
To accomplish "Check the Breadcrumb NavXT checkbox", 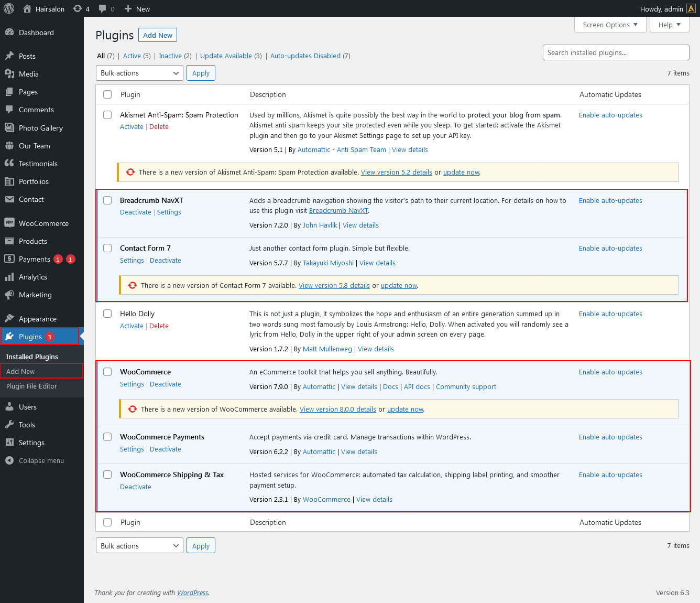I will pos(107,200).
